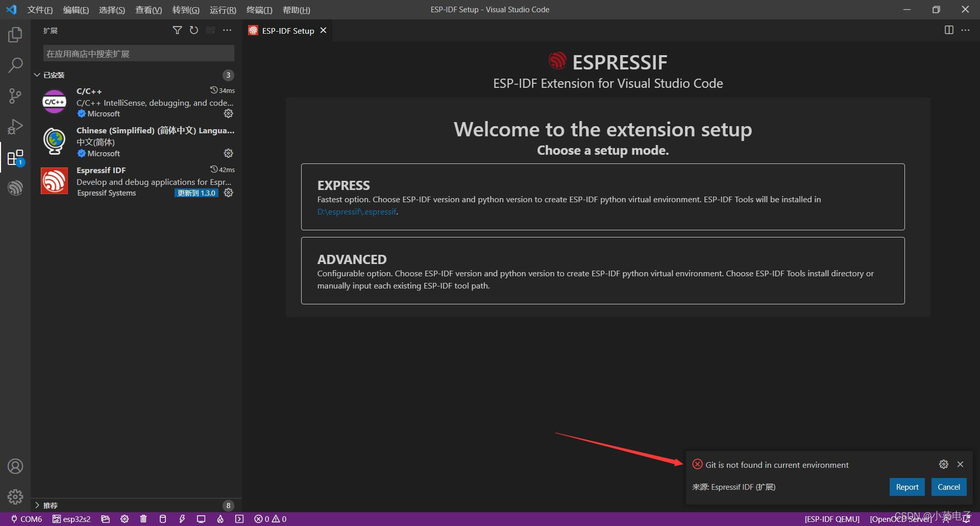Choose the EXPRESS setup mode
The image size is (980, 526).
coord(603,197)
